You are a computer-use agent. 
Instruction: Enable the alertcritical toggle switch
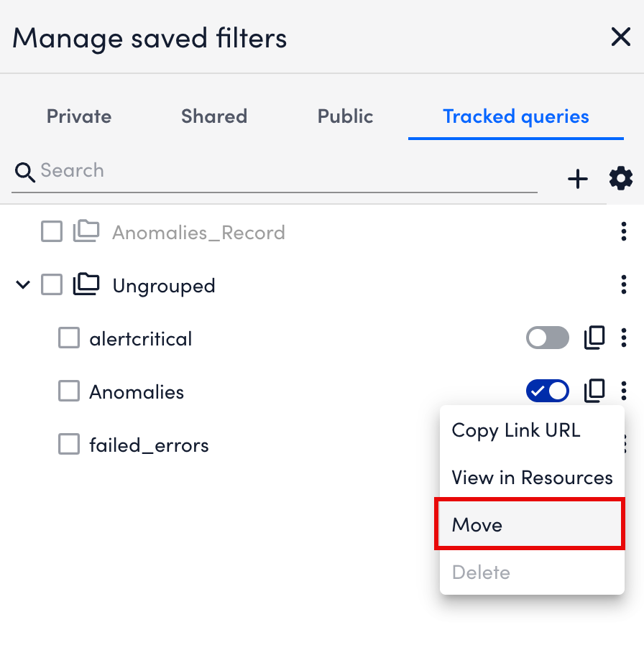547,338
